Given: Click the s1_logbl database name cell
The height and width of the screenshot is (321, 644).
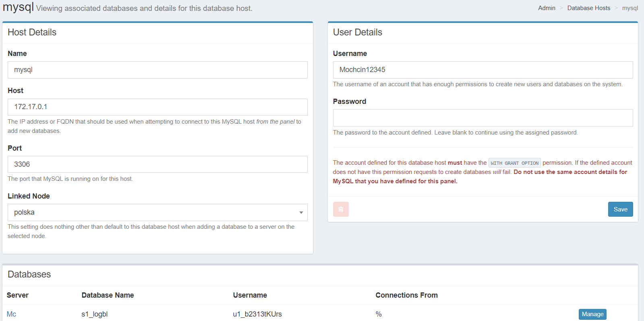Looking at the screenshot, I should [x=95, y=314].
